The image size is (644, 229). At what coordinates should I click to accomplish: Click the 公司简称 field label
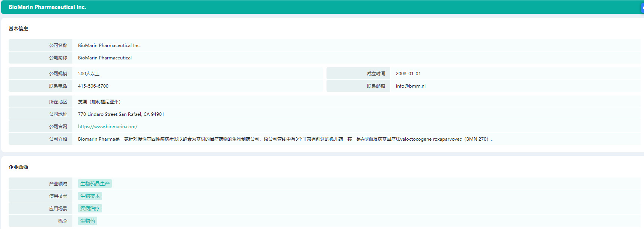coord(58,58)
